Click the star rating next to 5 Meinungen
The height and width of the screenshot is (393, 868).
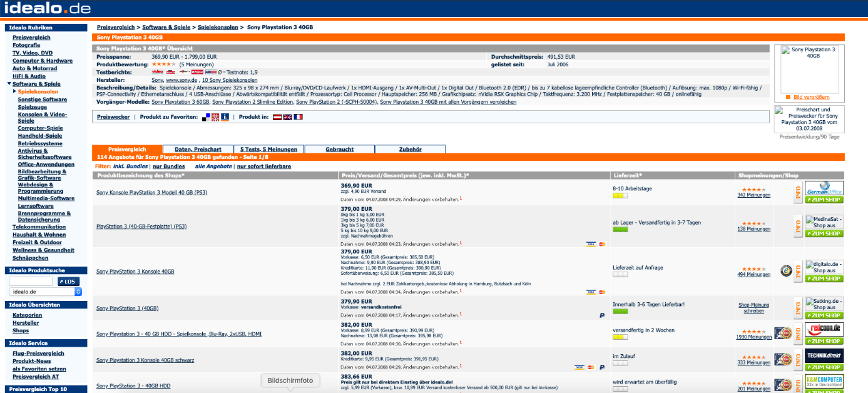(164, 64)
